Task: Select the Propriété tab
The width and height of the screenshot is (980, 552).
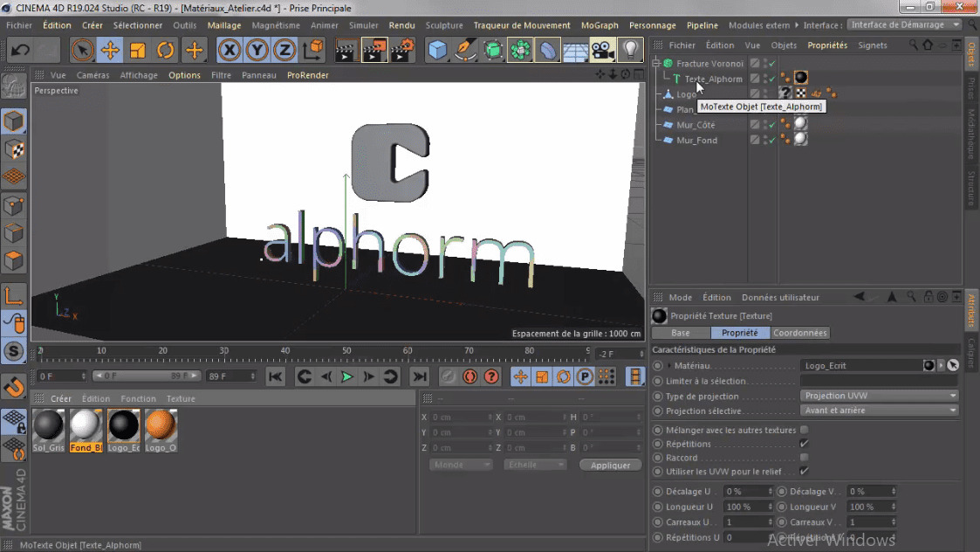Action: coord(740,333)
